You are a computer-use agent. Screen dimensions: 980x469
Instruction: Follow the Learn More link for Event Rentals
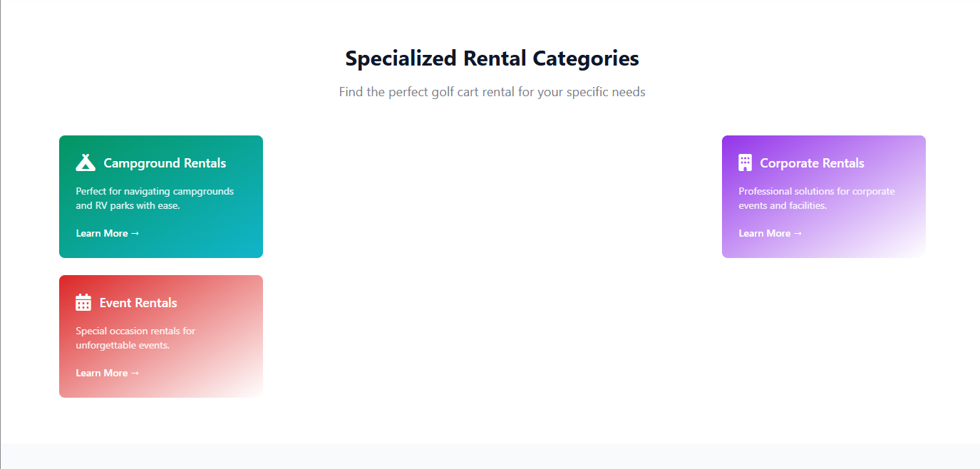pos(102,373)
